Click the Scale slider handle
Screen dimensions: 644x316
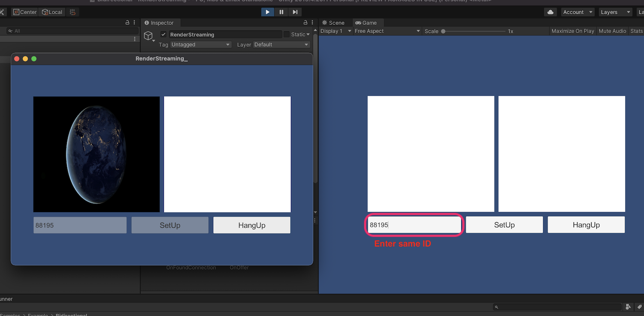click(443, 31)
